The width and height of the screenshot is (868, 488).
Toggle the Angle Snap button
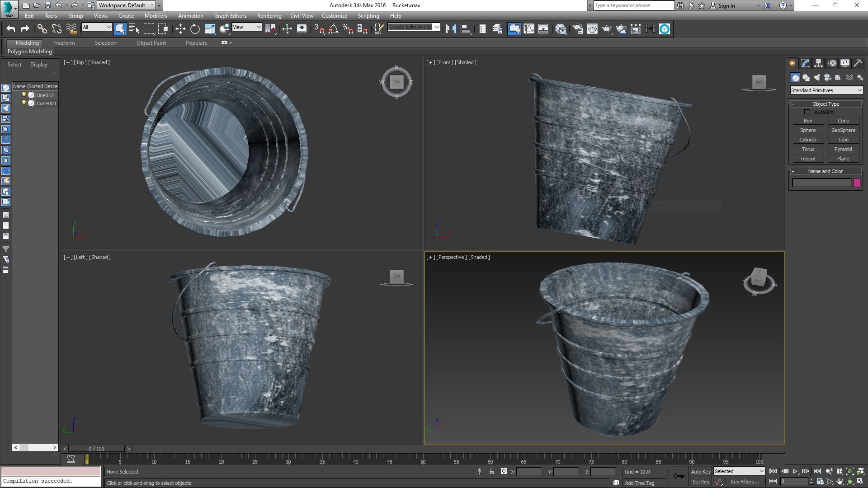click(334, 29)
